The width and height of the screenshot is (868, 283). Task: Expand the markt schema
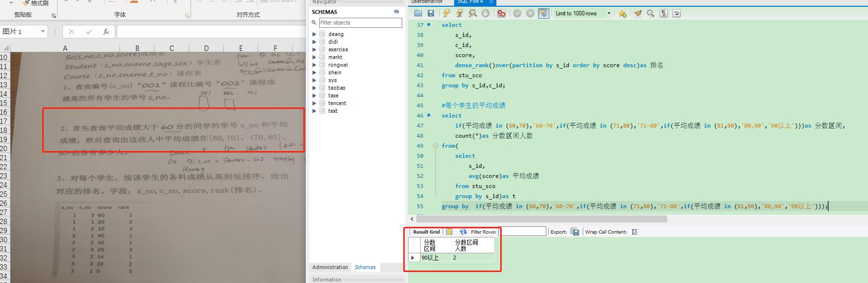tap(314, 57)
